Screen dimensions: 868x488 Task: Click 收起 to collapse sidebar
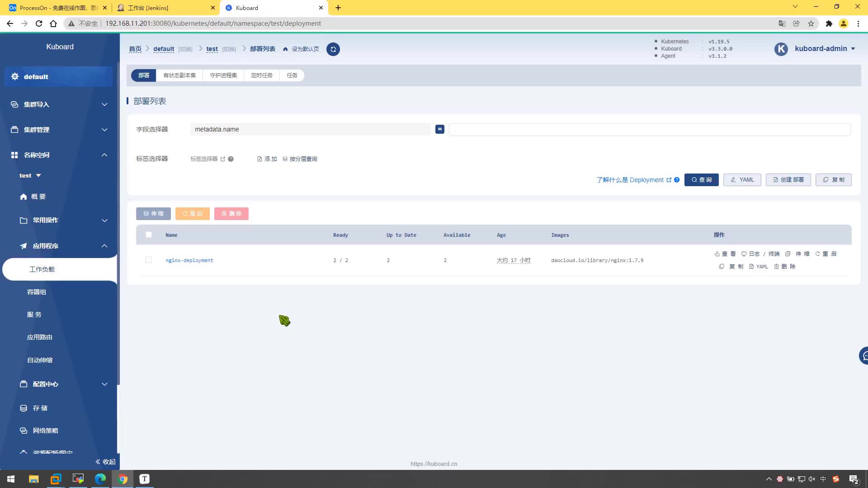(x=105, y=462)
